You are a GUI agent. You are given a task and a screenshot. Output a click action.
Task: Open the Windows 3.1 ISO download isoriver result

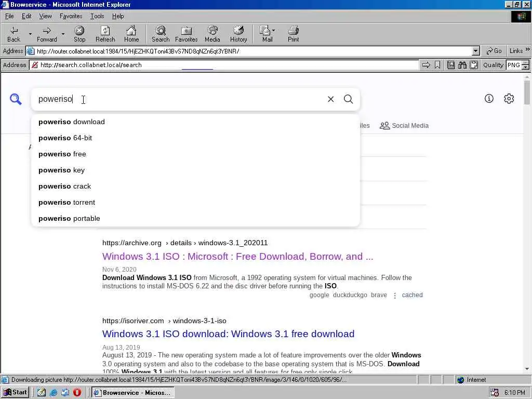point(228,334)
